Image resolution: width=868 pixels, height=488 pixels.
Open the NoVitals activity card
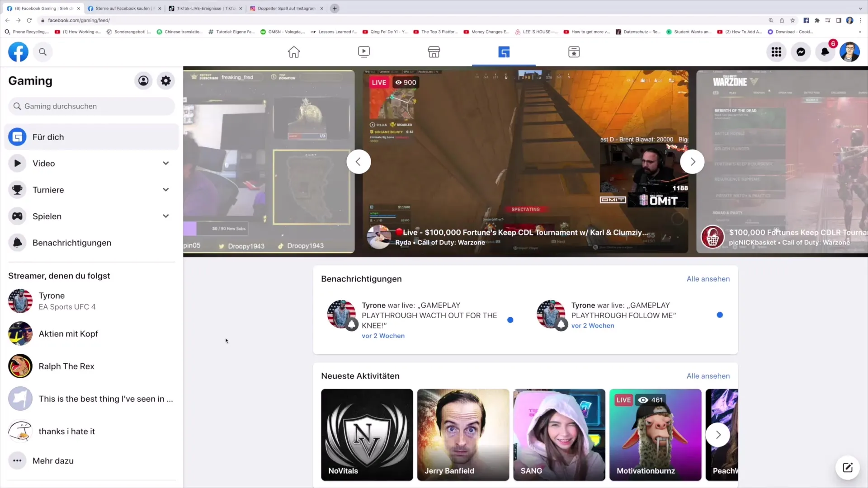coord(367,435)
